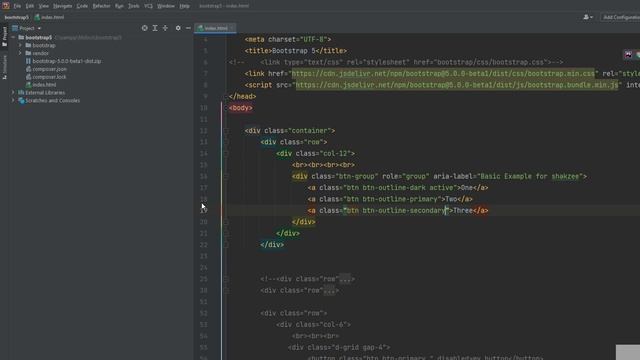Click bootstrap5 breadcrumb in navigation bar
640x360 pixels.
click(17, 17)
